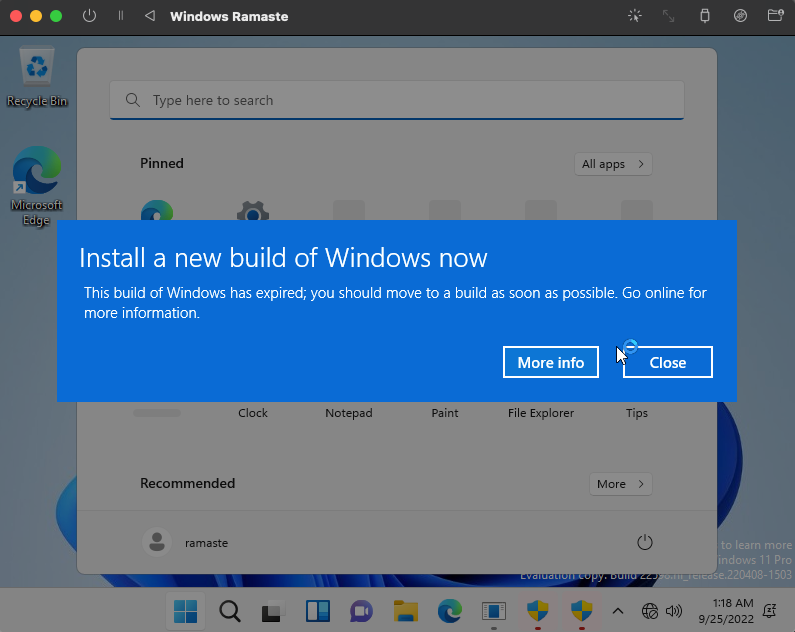Viewport: 795px width, 632px height.
Task: Click the More info button
Action: click(x=551, y=362)
